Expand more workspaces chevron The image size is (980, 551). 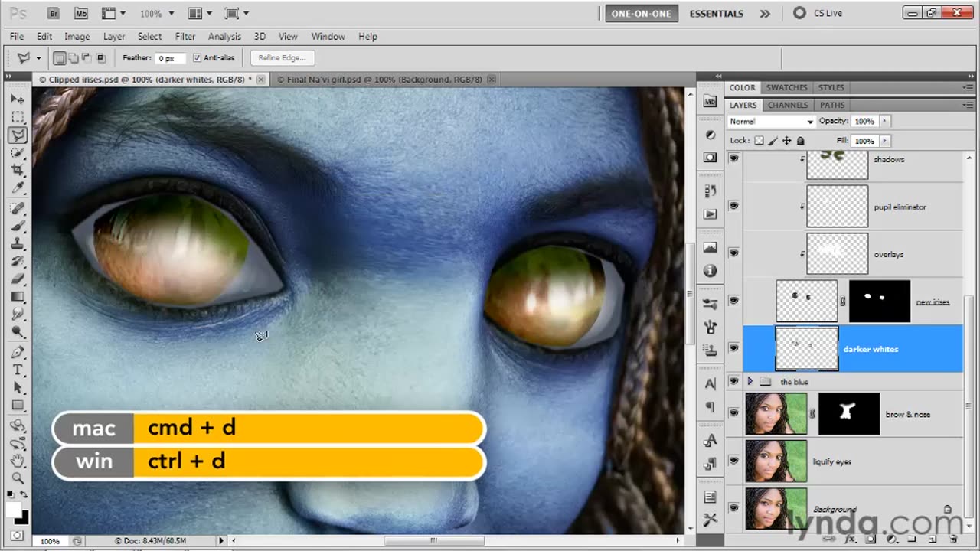(764, 13)
